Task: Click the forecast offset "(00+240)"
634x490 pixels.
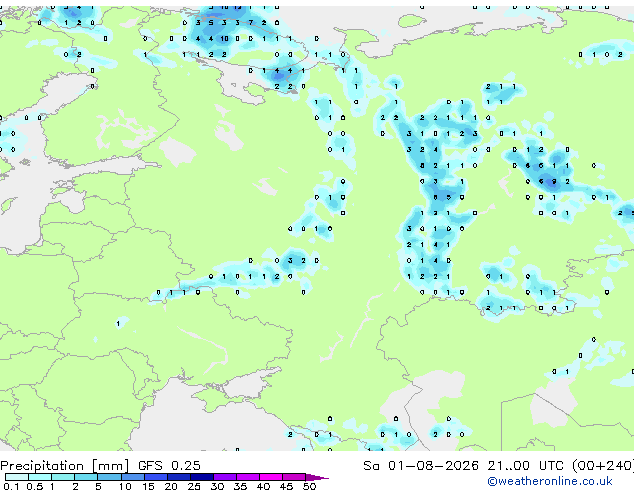Action: tap(603, 466)
